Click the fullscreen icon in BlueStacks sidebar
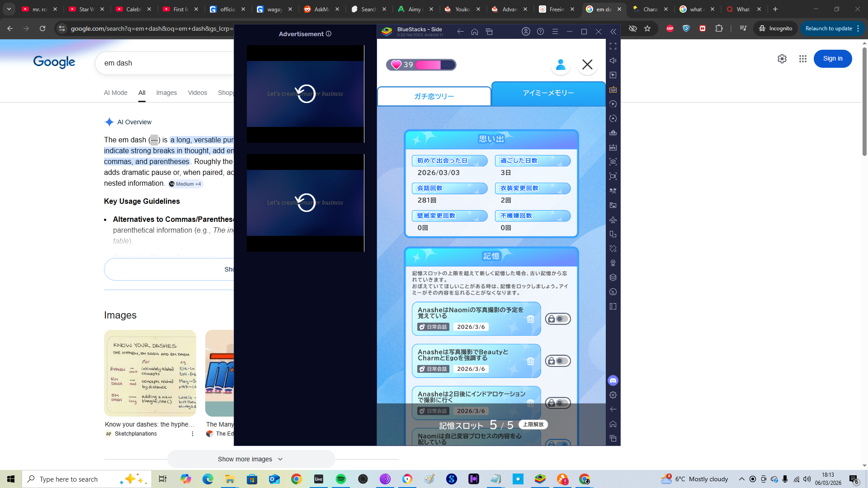The image size is (868, 488). click(x=613, y=46)
